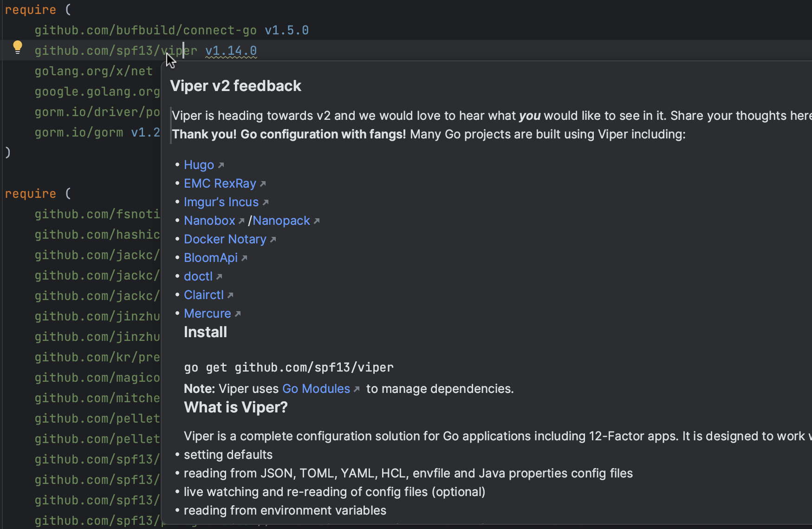Image resolution: width=812 pixels, height=529 pixels.
Task: Open the EMC RexRay link
Action: tap(220, 183)
